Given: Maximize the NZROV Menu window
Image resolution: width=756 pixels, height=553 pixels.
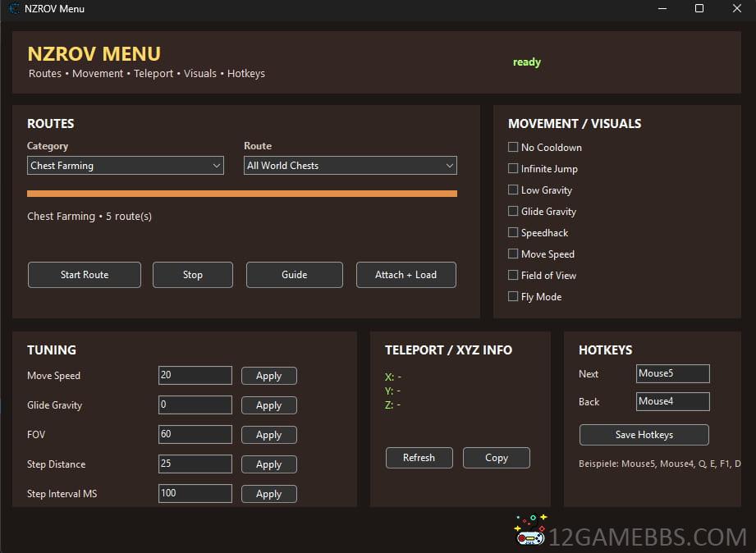Looking at the screenshot, I should [699, 9].
